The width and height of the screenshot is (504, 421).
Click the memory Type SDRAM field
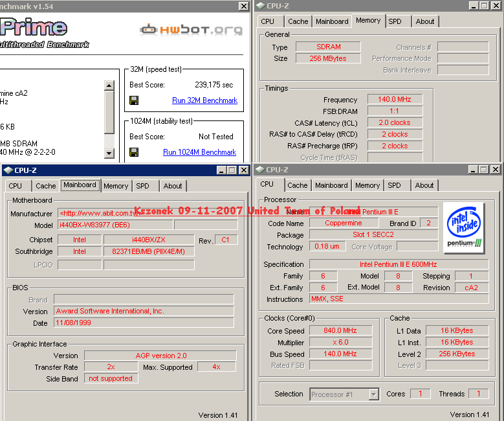[x=328, y=47]
